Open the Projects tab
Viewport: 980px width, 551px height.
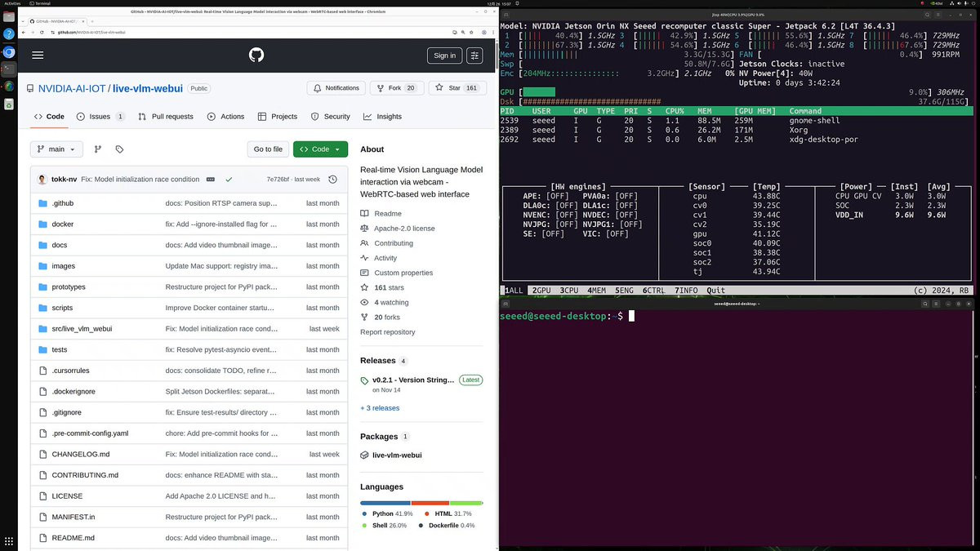pos(278,117)
